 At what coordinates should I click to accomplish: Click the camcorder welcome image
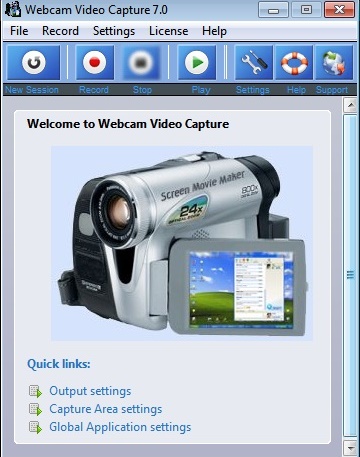coord(182,243)
